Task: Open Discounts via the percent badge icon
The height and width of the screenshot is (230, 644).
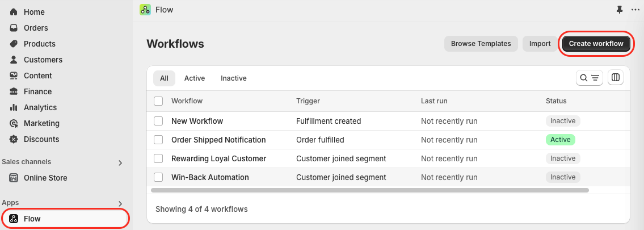Action: pyautogui.click(x=14, y=139)
